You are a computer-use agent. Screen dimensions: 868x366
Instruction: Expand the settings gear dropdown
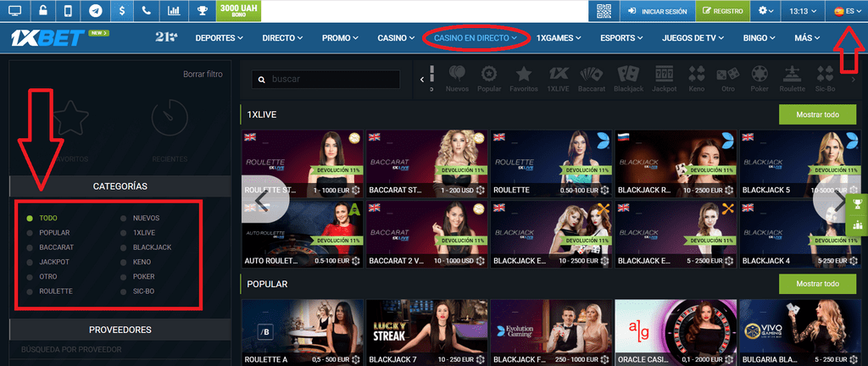tap(767, 11)
